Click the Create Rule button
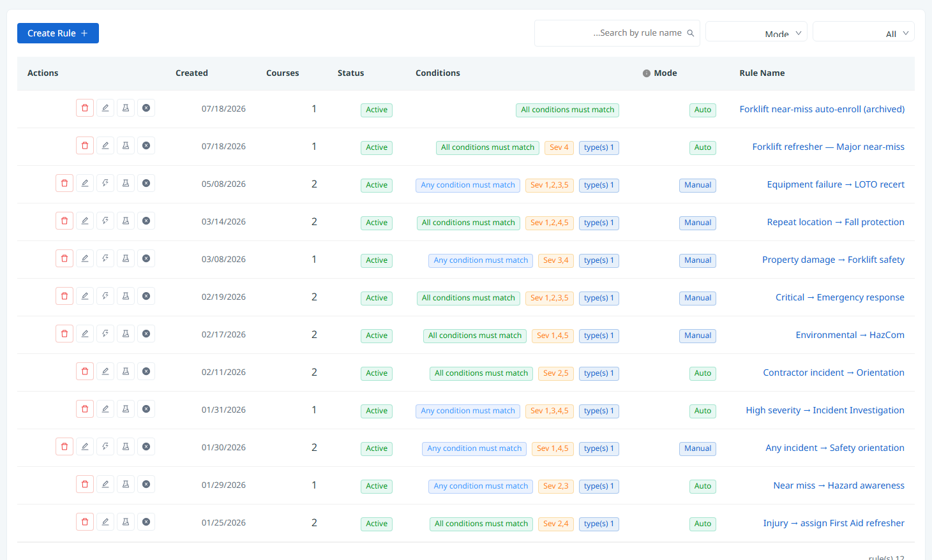 click(58, 33)
